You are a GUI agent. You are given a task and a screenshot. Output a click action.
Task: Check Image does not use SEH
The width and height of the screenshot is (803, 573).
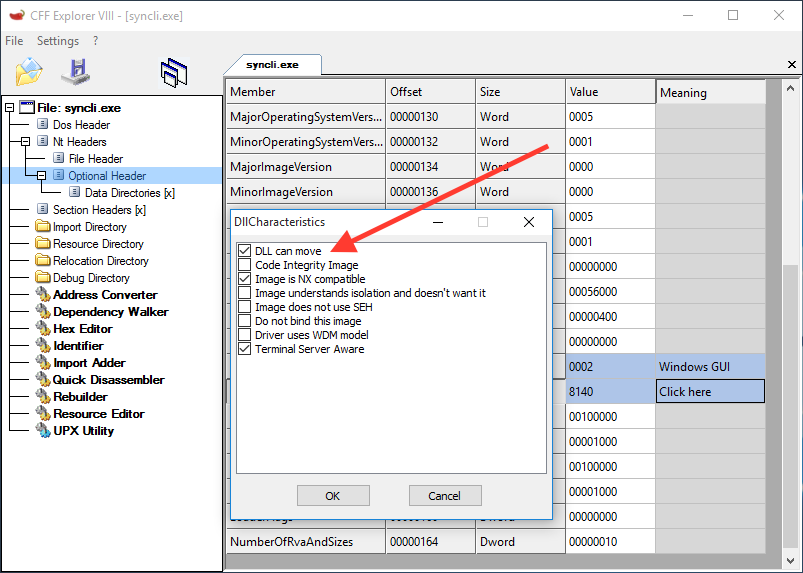245,307
